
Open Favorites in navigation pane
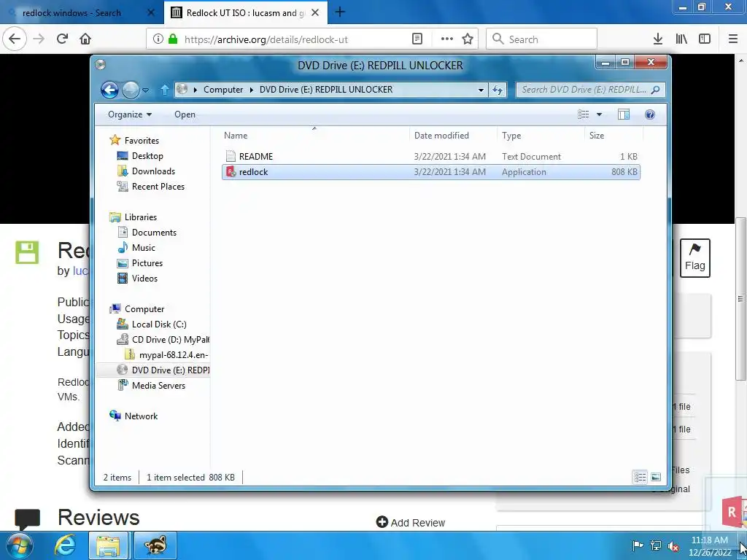(142, 141)
